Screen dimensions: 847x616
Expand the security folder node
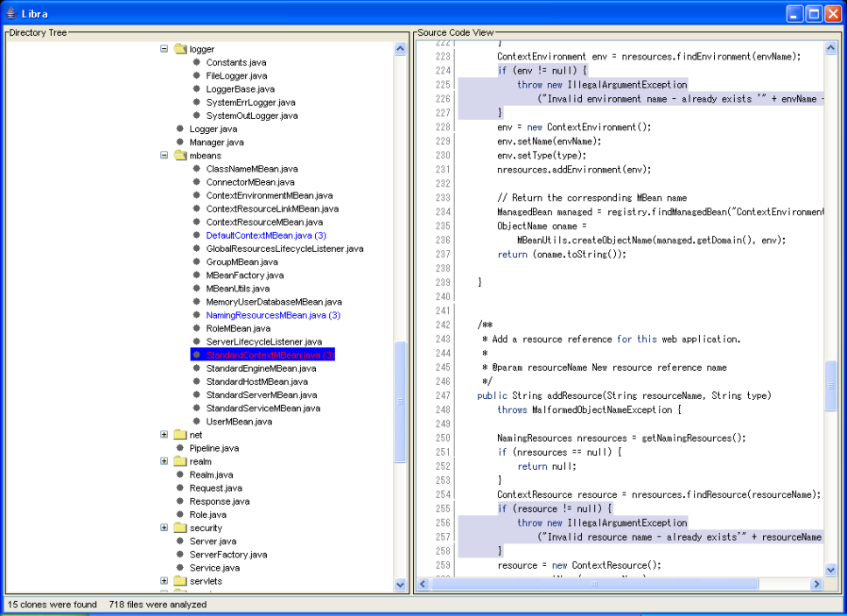point(164,528)
